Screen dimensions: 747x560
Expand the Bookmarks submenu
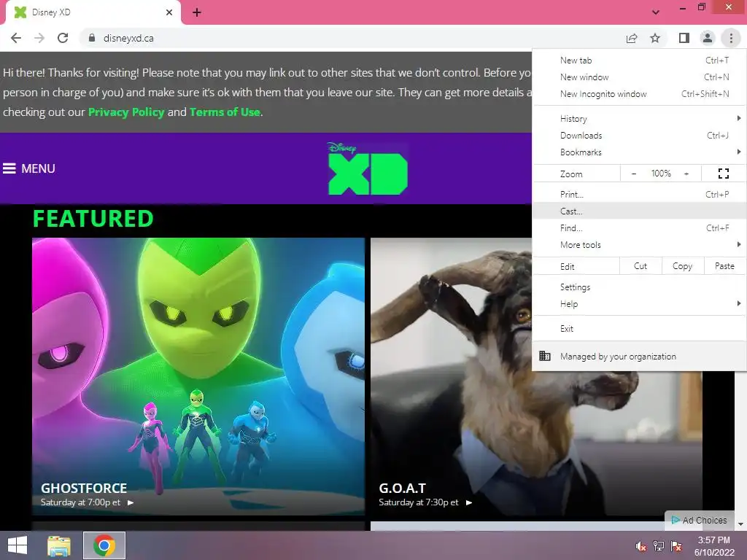point(639,152)
